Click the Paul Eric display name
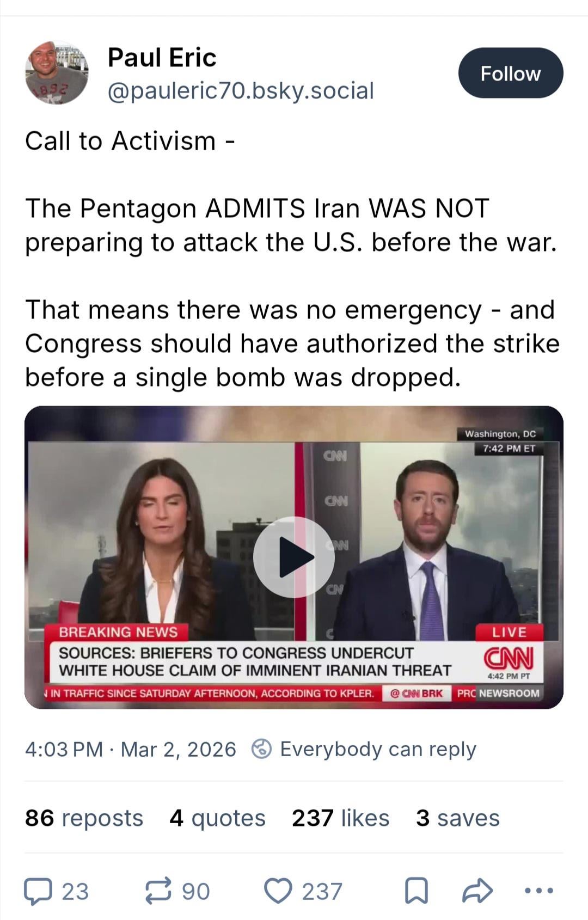Image resolution: width=588 pixels, height=920 pixels. [x=162, y=57]
